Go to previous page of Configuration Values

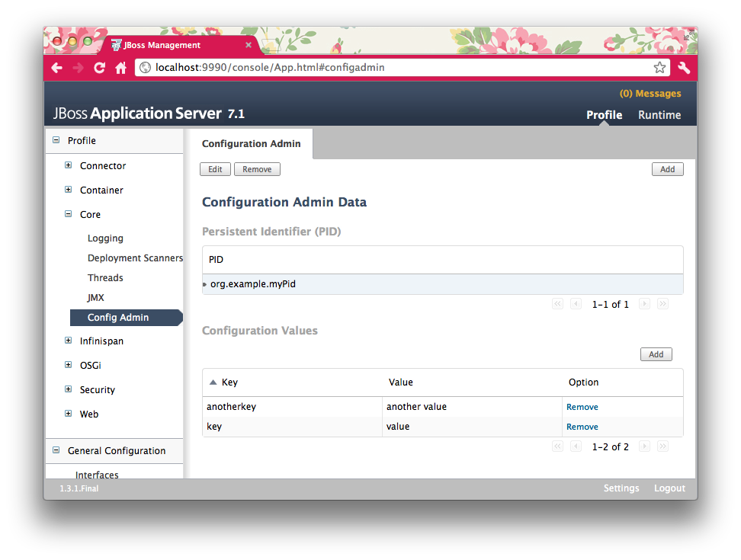tap(576, 446)
